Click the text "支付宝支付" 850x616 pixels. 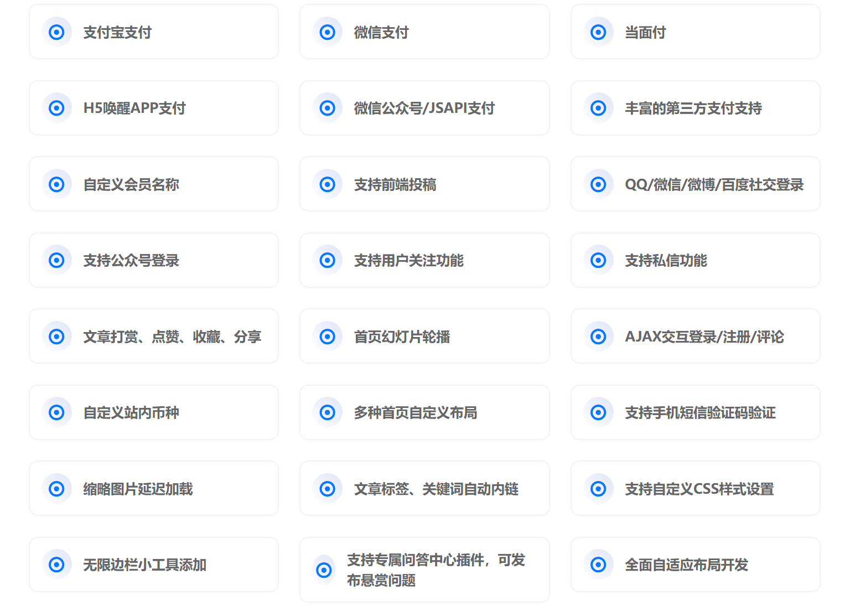click(117, 33)
